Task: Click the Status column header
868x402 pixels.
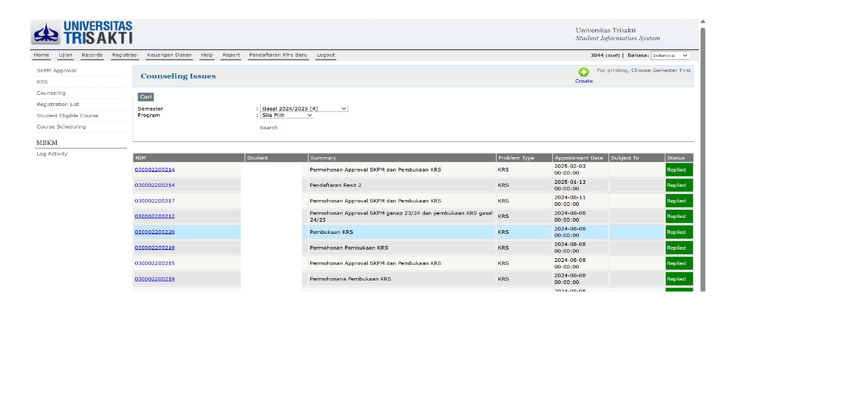Action: click(679, 158)
